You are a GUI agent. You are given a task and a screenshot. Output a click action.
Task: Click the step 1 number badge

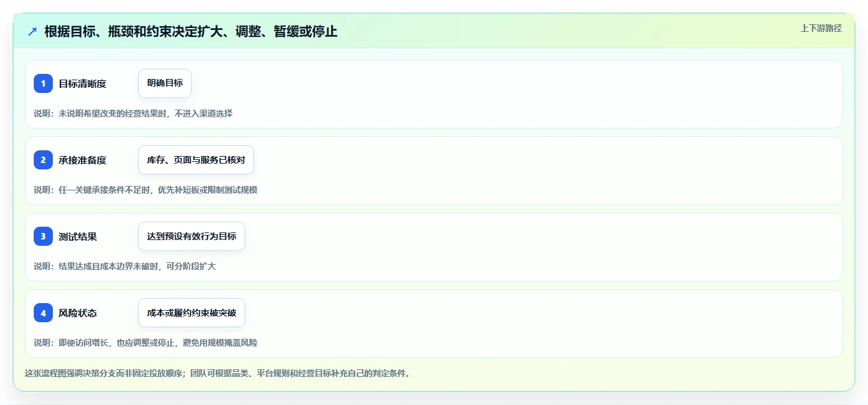tap(43, 83)
